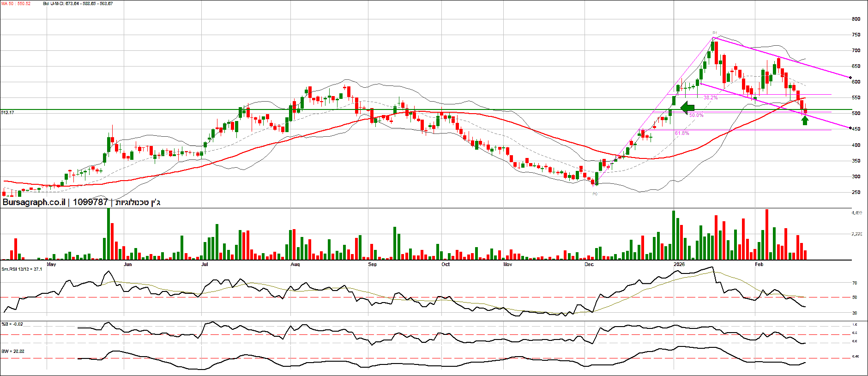Click the green left-pointing arrow marker
Screen dimensions: 868x376
click(x=687, y=109)
